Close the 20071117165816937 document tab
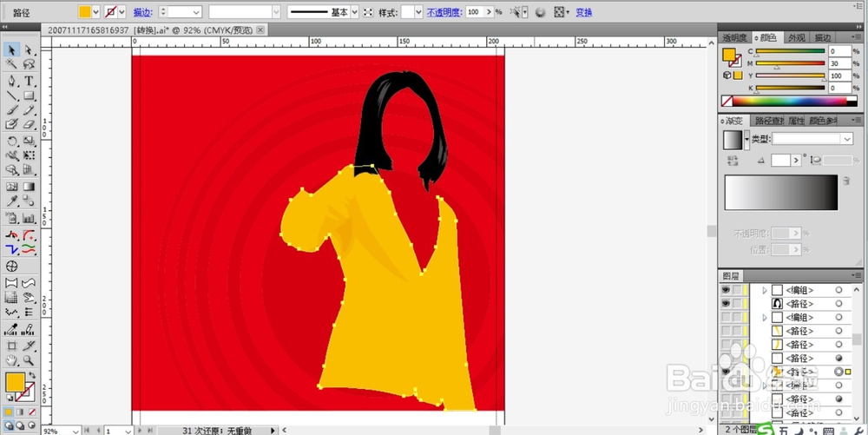The image size is (868, 435). click(x=260, y=30)
